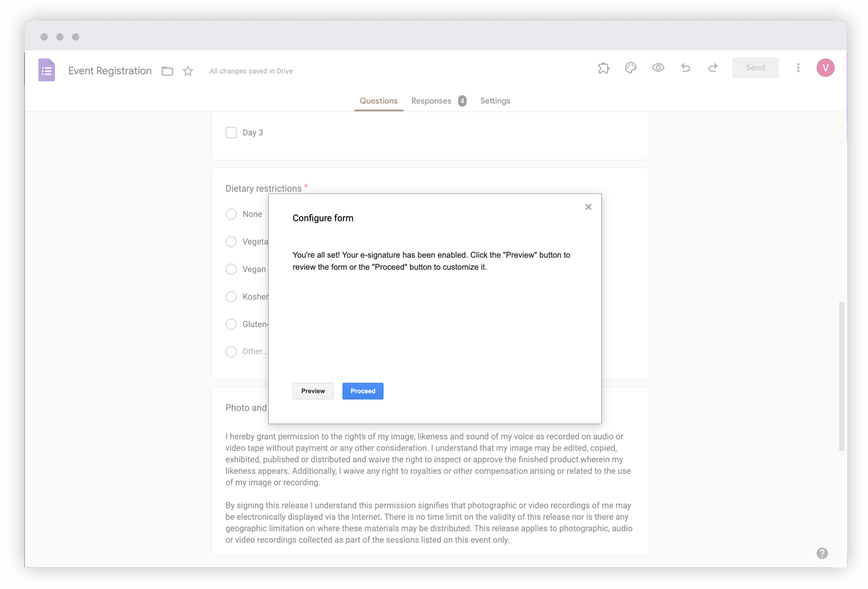Click the Preview button in the dialog

(x=312, y=391)
